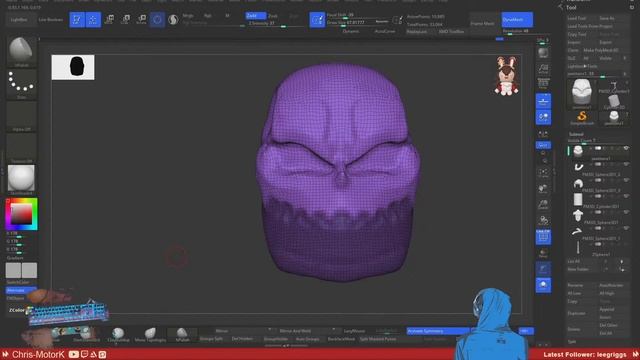Select the ClayBuildup brush icon
Viewport: 640px width, 360px height.
[x=118, y=334]
